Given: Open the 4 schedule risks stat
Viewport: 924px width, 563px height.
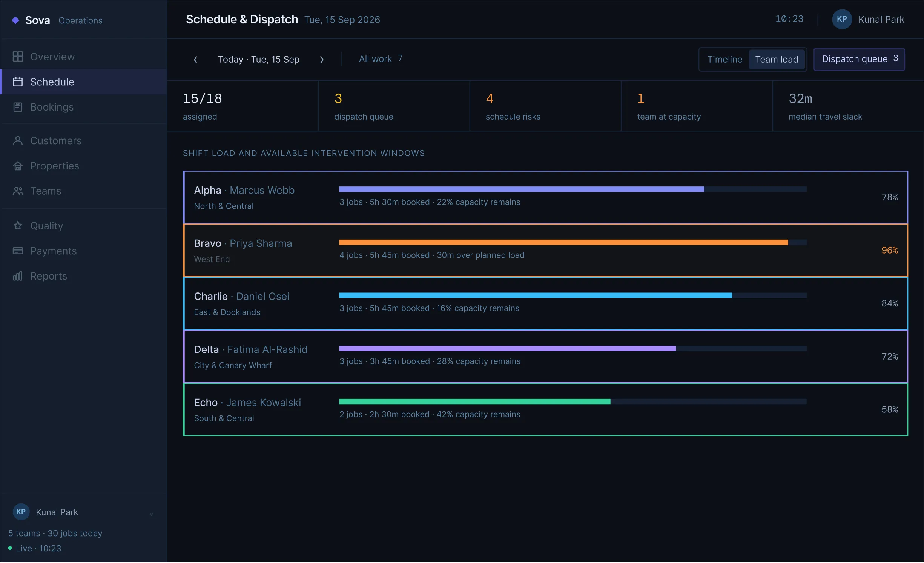Looking at the screenshot, I should [x=546, y=106].
